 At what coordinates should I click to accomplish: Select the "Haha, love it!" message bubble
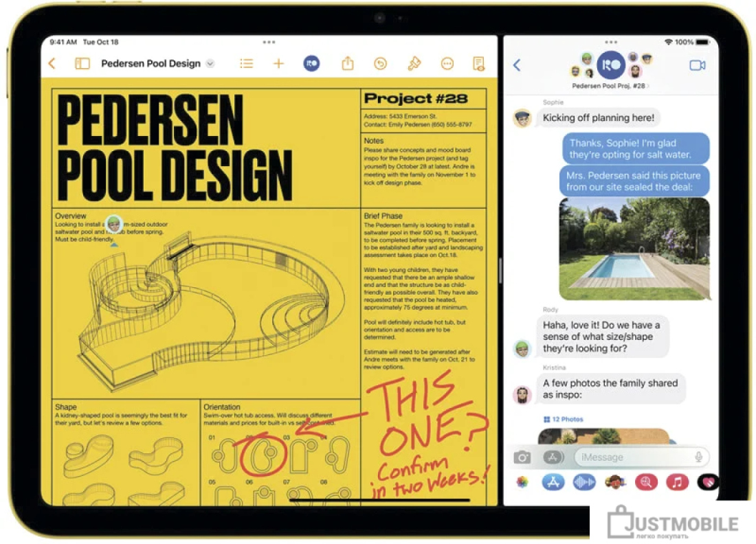pos(603,337)
